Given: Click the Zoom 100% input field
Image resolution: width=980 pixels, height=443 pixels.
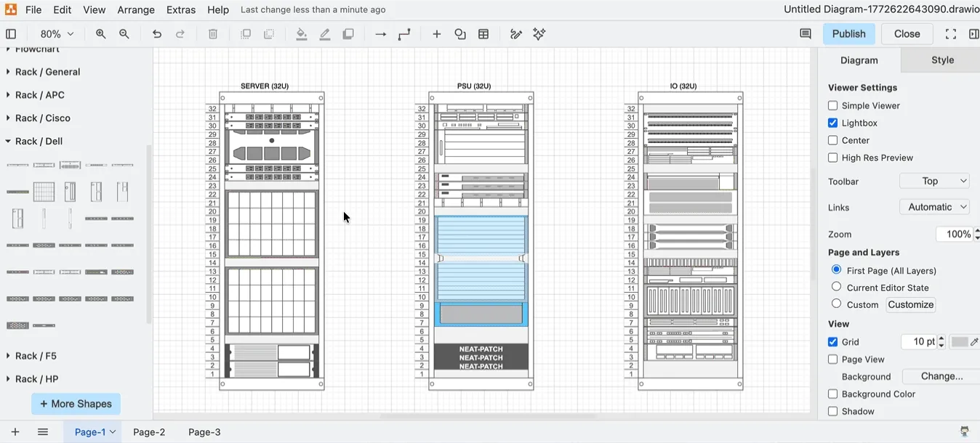Looking at the screenshot, I should pyautogui.click(x=954, y=235).
